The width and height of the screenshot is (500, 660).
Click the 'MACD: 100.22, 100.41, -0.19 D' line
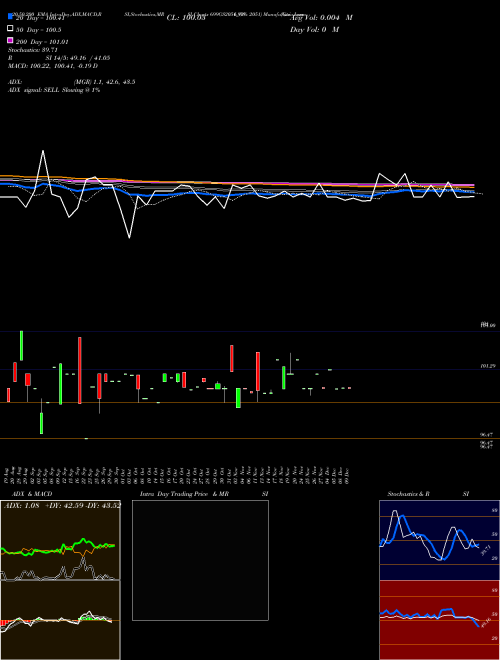(53, 66)
